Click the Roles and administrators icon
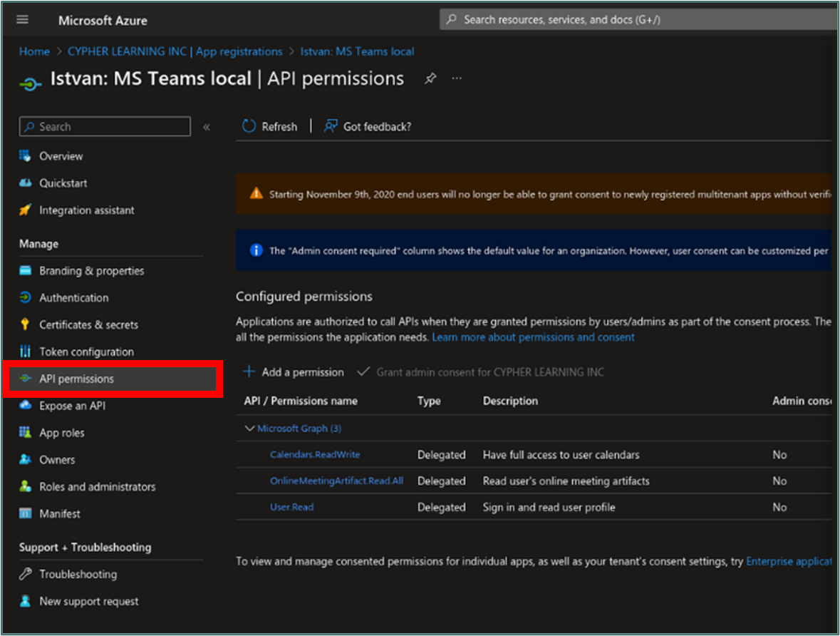Screen dimensions: 840x636 point(25,486)
